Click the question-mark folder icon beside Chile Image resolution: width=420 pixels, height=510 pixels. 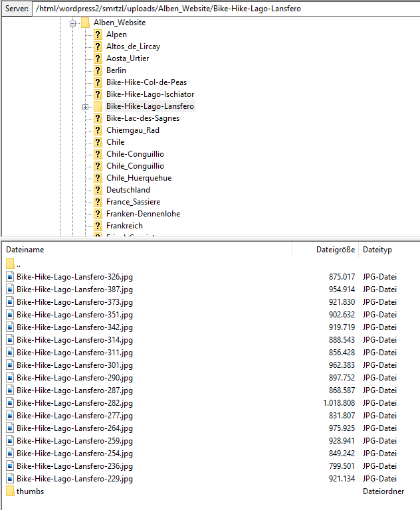coord(98,142)
